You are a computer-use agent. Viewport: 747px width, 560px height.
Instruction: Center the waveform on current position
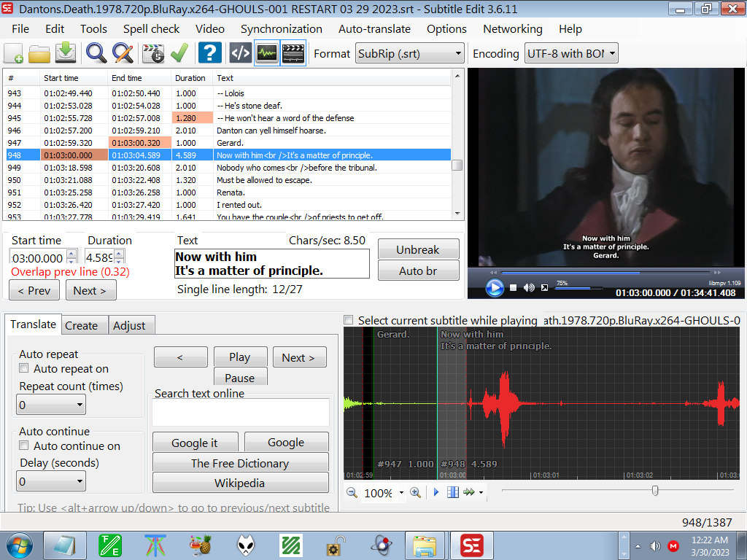point(453,492)
